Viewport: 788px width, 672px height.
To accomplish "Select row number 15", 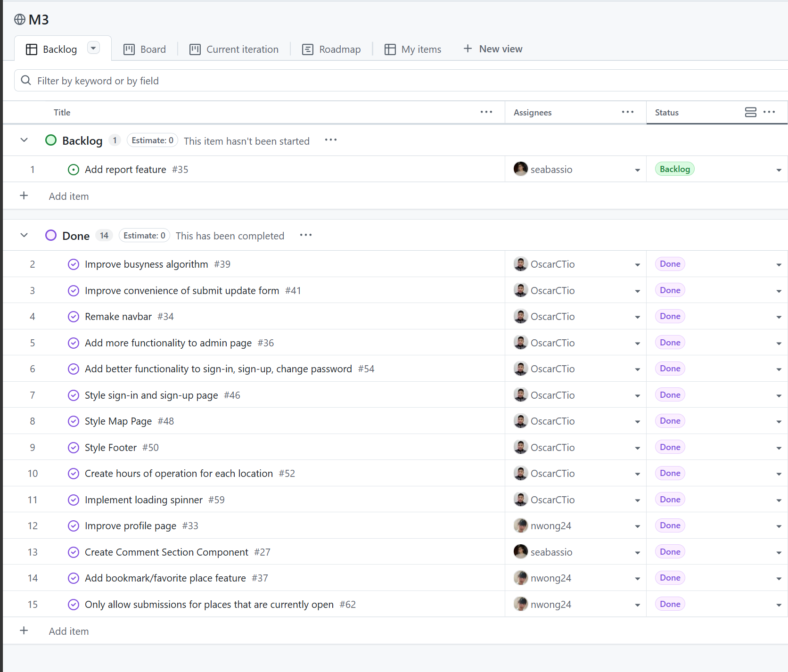I will pyautogui.click(x=33, y=605).
